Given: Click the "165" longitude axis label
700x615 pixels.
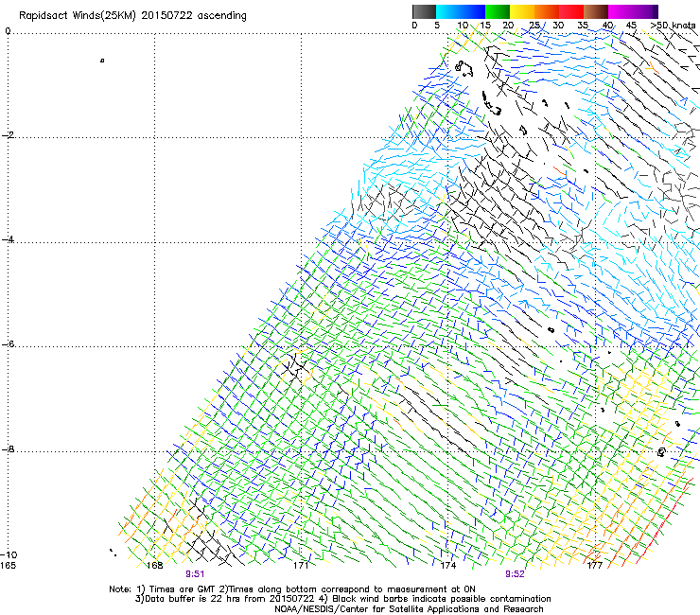Looking at the screenshot, I should point(8,566).
